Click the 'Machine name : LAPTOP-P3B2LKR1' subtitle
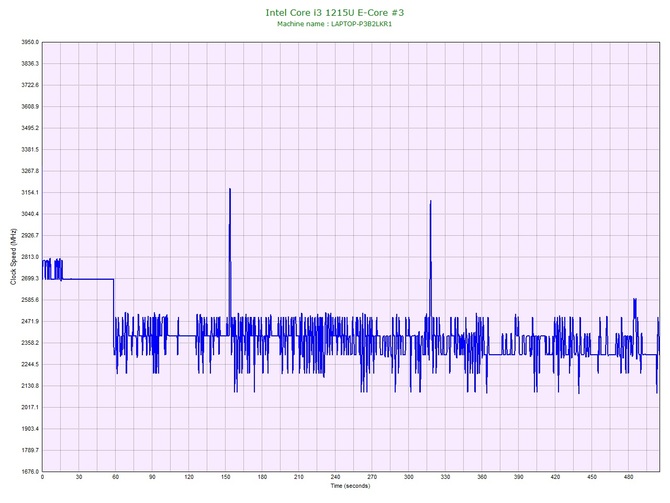Image resolution: width=670 pixels, height=503 pixels. 335,24
